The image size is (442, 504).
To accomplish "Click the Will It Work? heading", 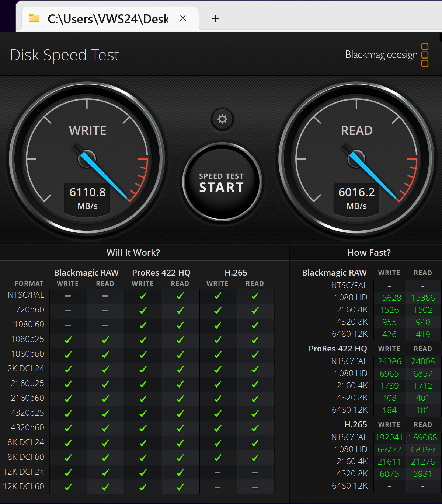I will tap(133, 253).
